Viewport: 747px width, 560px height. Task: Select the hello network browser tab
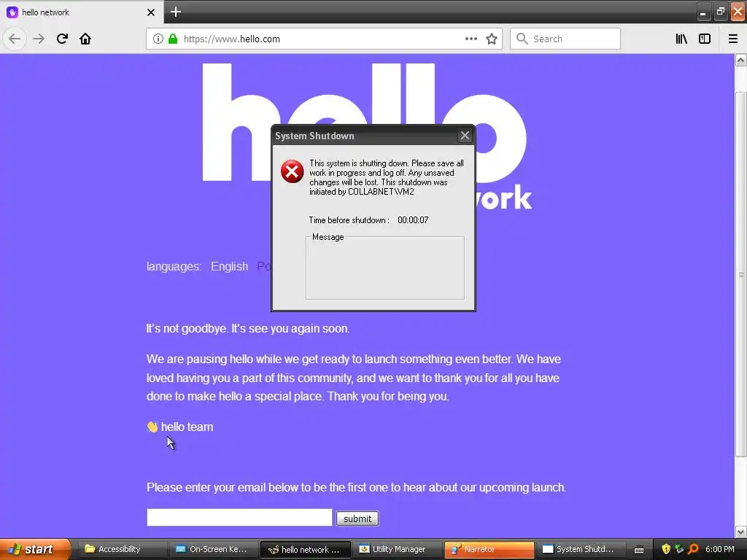pos(82,12)
